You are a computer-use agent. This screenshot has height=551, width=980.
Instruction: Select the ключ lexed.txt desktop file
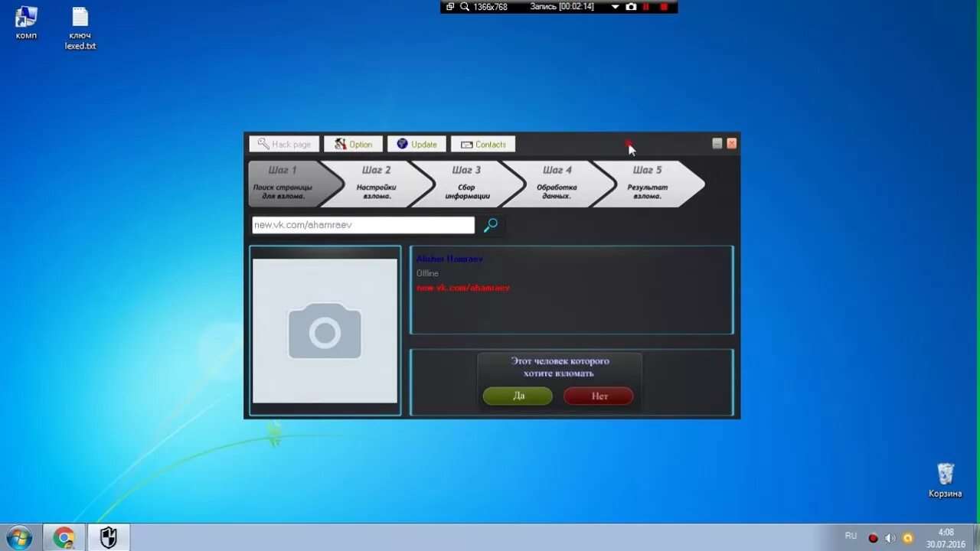(80, 28)
